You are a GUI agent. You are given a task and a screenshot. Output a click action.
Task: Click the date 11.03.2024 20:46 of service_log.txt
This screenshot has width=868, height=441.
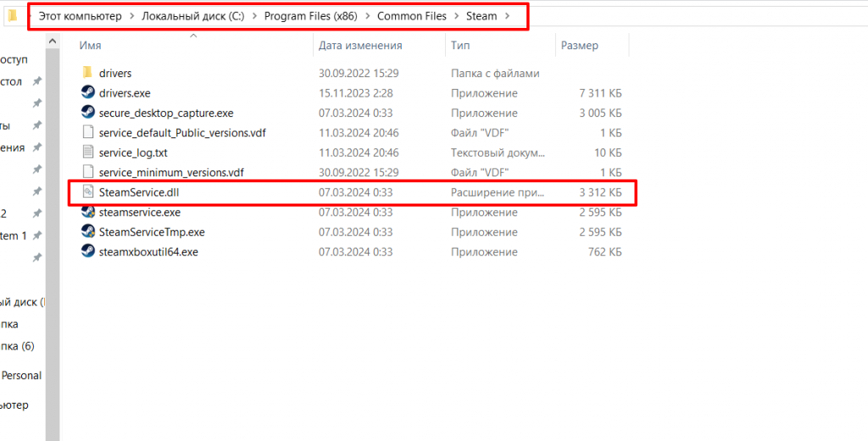359,153
